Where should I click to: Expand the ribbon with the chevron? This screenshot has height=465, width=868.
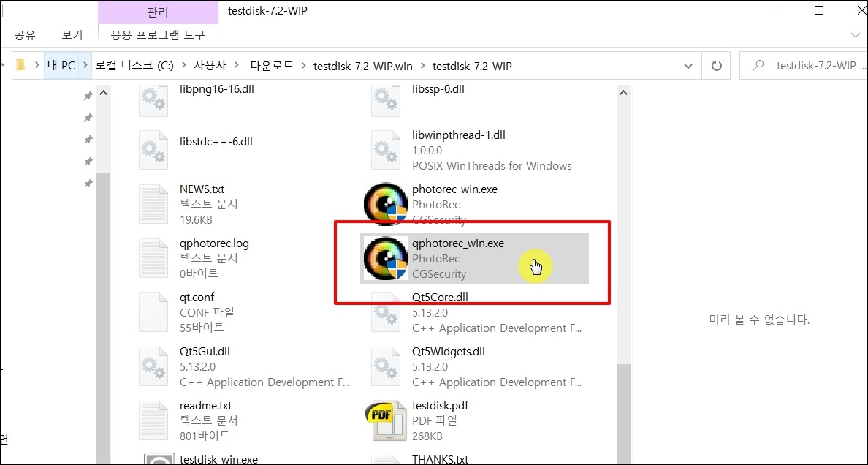click(x=856, y=36)
